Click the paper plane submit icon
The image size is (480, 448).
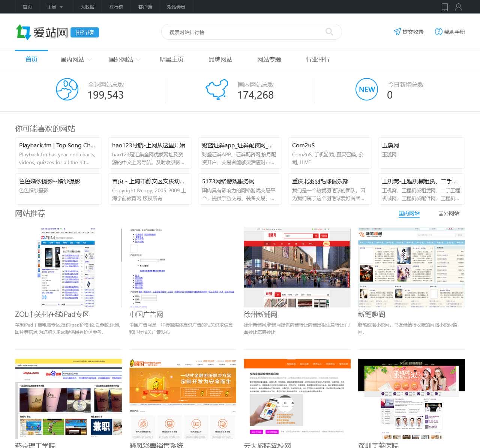(x=397, y=32)
